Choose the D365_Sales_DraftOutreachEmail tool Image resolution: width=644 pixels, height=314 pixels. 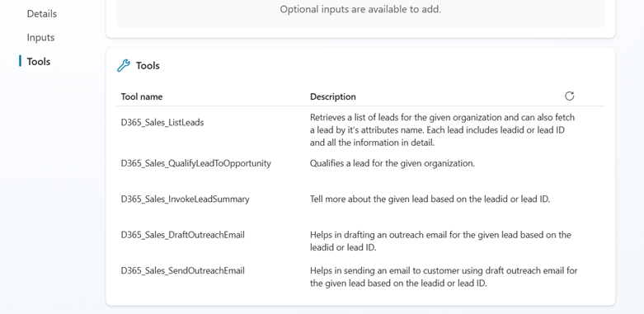tap(183, 235)
